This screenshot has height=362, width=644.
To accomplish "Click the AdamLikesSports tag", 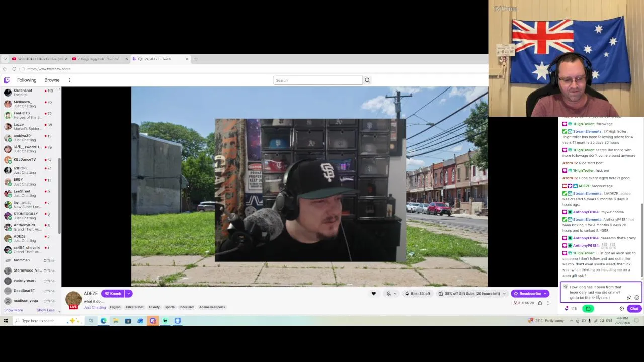I will (212, 307).
